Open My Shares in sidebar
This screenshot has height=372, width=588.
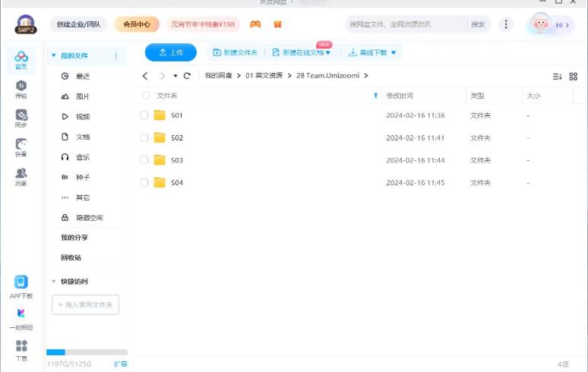[x=74, y=238]
